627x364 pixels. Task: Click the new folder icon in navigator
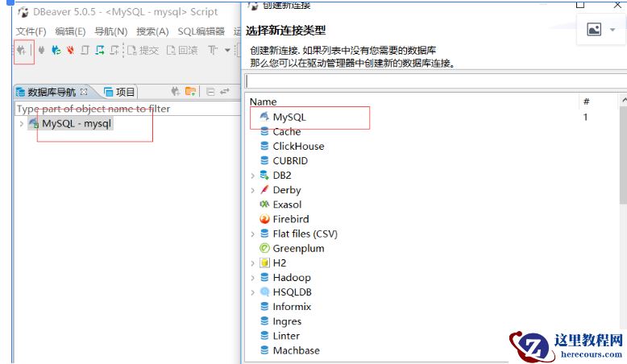(191, 92)
